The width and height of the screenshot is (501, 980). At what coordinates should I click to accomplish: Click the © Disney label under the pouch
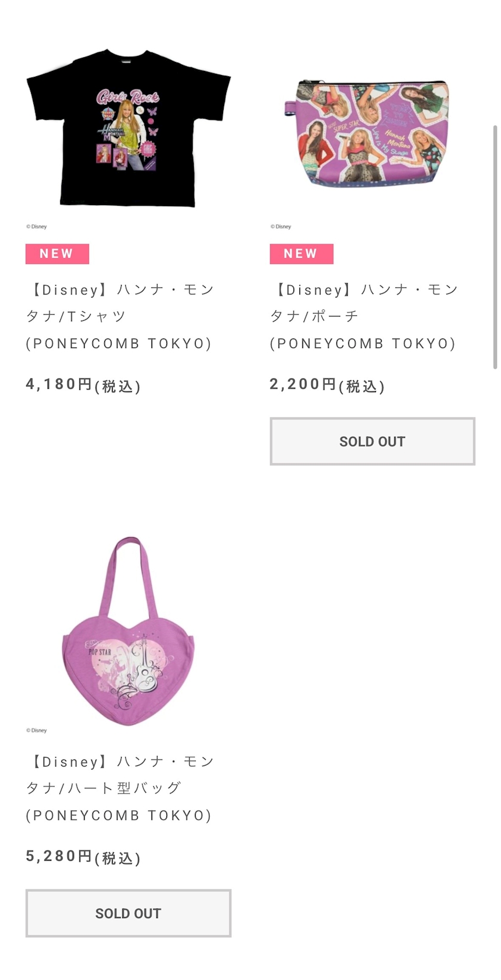coord(281,227)
